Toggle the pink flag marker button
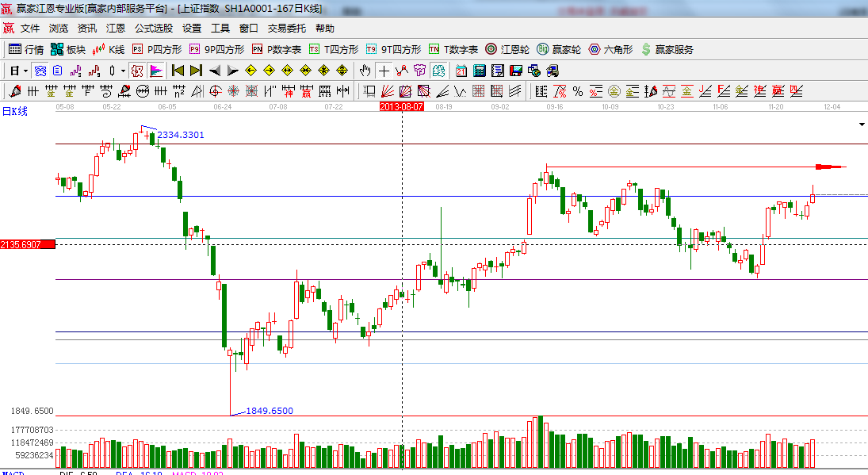The width and height of the screenshot is (868, 475). pyautogui.click(x=155, y=71)
